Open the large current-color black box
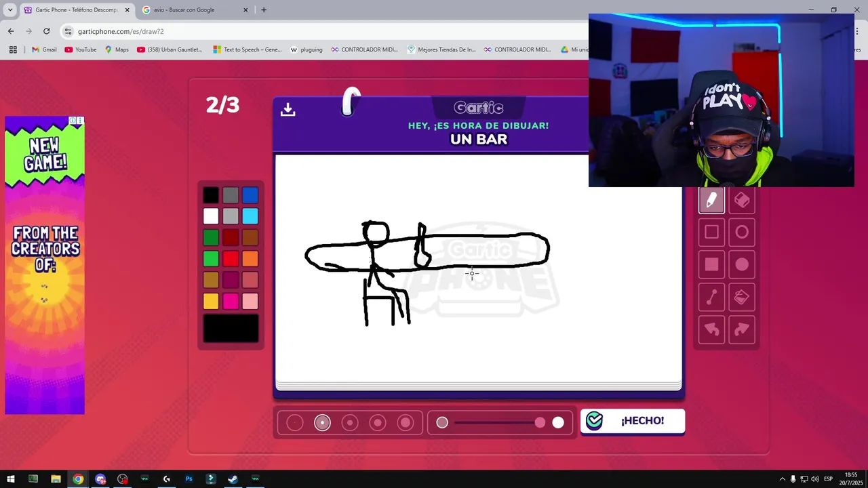This screenshot has width=868, height=488. 231,329
